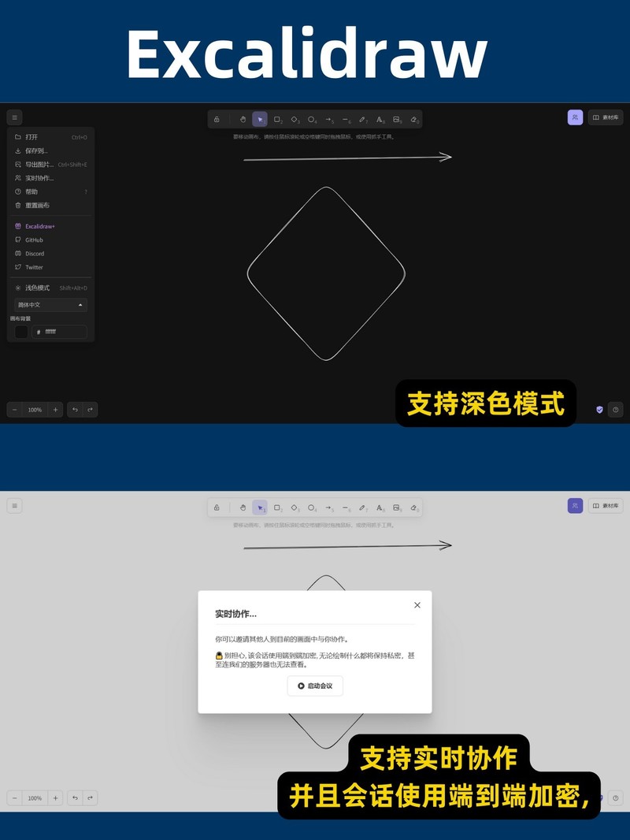Undo last action in light-mode screenshot

tap(75, 798)
